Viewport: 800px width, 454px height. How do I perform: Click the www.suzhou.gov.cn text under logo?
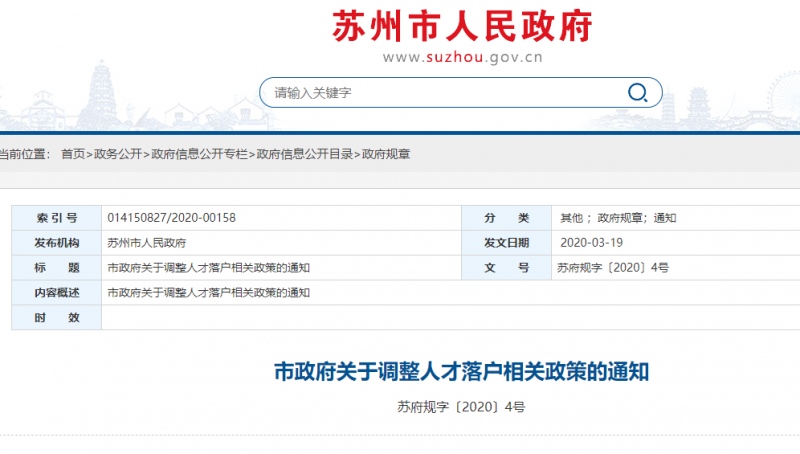point(462,57)
